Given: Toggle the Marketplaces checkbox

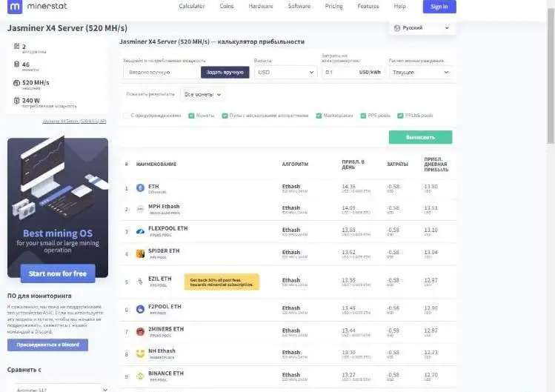Looking at the screenshot, I should pos(319,116).
